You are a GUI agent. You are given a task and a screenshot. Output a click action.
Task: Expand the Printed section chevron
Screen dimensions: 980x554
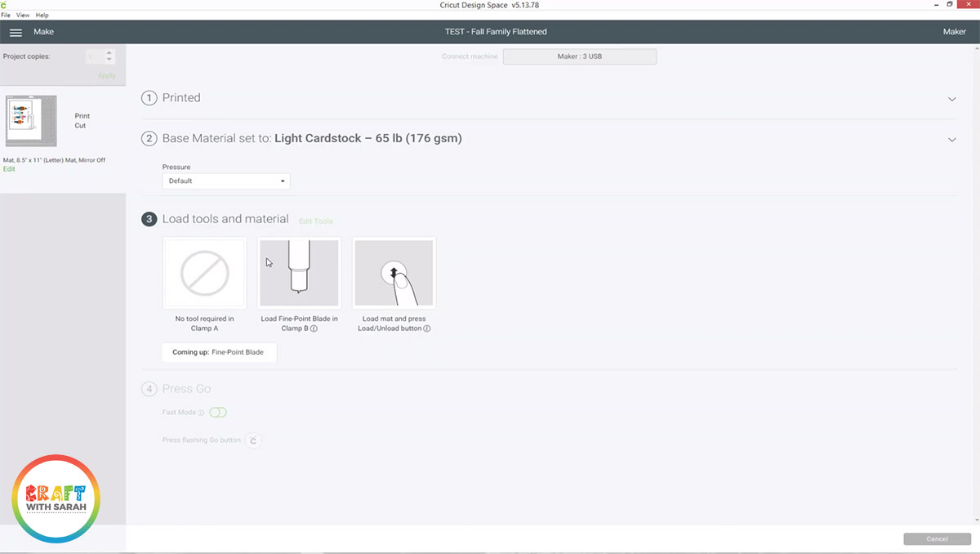951,99
